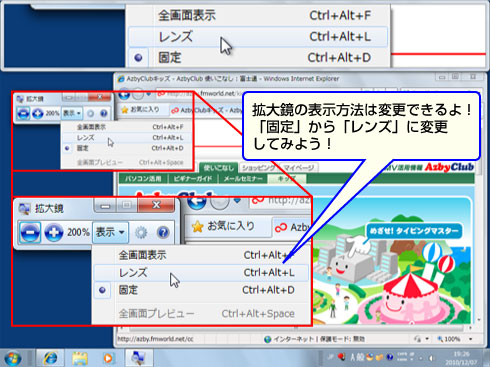This screenshot has height=367, width=490.
Task: Launch the Windows Media Player taskbar icon
Action: pyautogui.click(x=107, y=358)
